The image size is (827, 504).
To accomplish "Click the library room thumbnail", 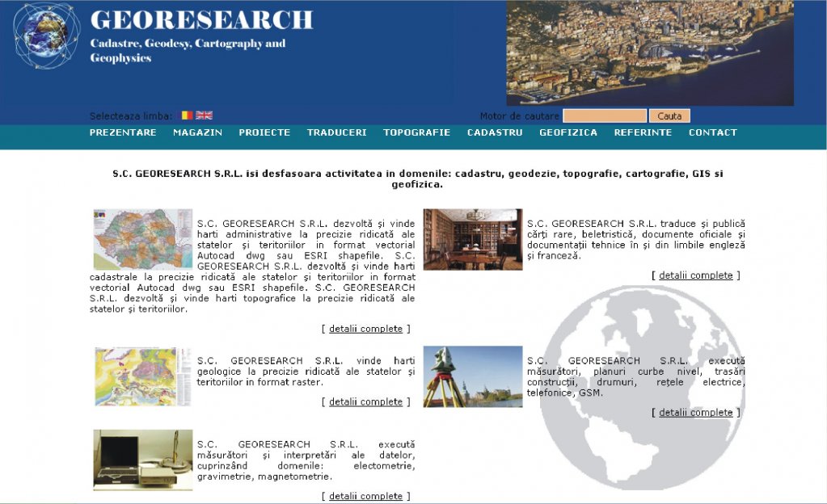I will coord(473,239).
